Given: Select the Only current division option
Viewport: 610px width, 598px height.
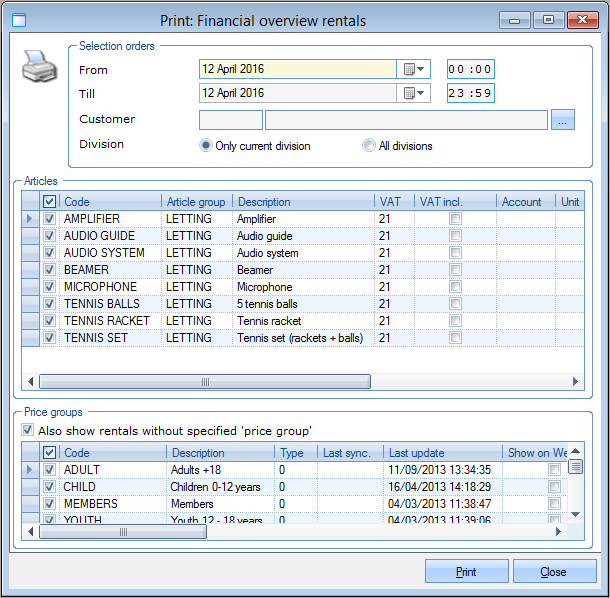Looking at the screenshot, I should pyautogui.click(x=207, y=146).
